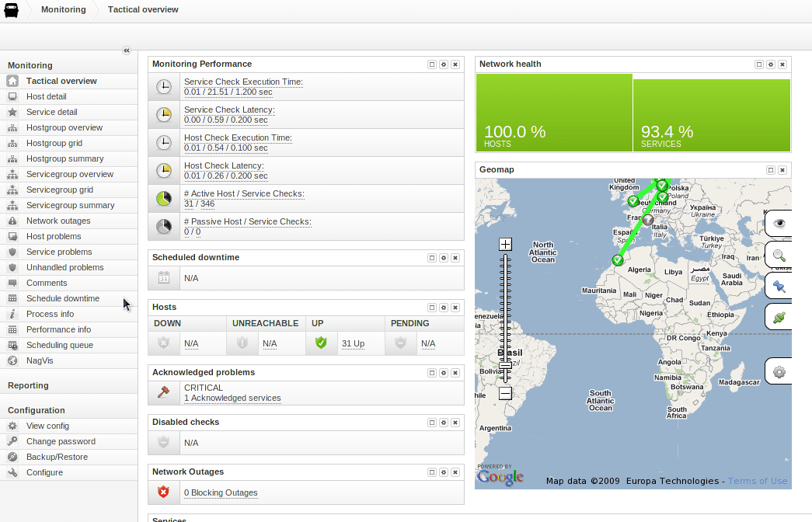
Task: Click the map zoom slider handle
Action: [505, 366]
